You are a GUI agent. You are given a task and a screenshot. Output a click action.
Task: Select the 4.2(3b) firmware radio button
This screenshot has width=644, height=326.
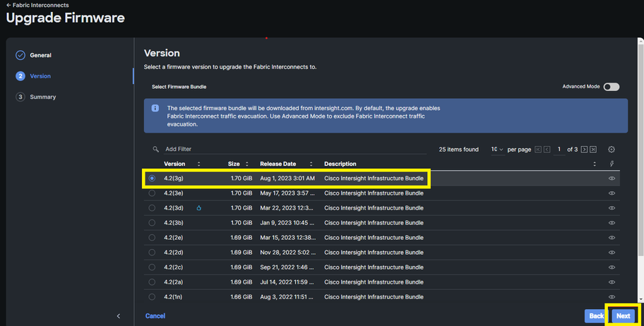pyautogui.click(x=152, y=222)
